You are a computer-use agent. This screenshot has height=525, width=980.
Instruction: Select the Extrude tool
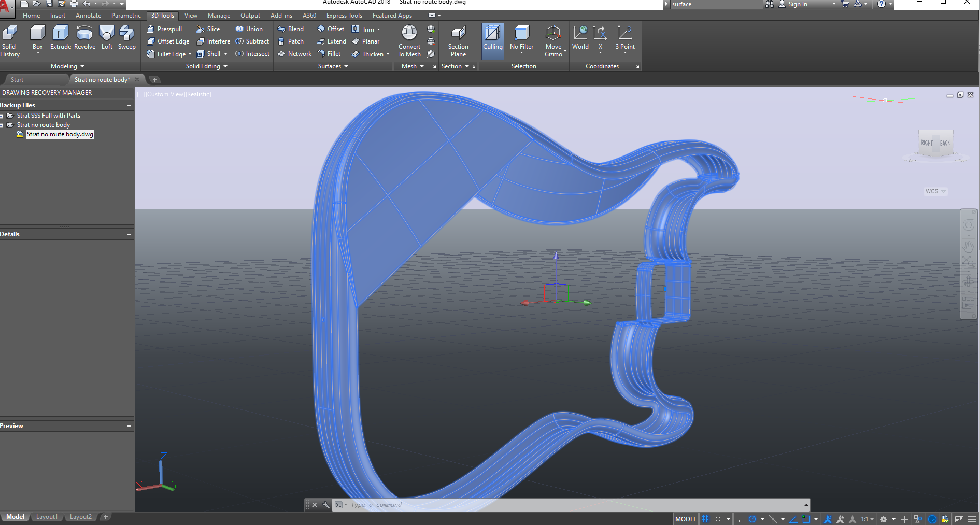coord(60,36)
